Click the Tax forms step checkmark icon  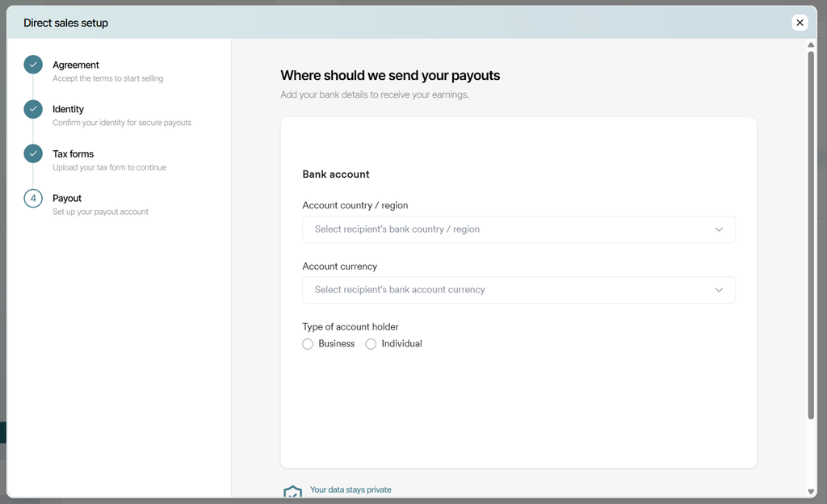[x=33, y=154]
